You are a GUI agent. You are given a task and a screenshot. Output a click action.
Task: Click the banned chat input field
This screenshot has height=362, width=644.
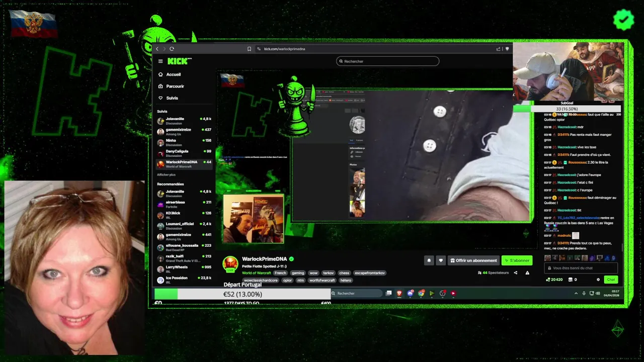[x=581, y=268]
